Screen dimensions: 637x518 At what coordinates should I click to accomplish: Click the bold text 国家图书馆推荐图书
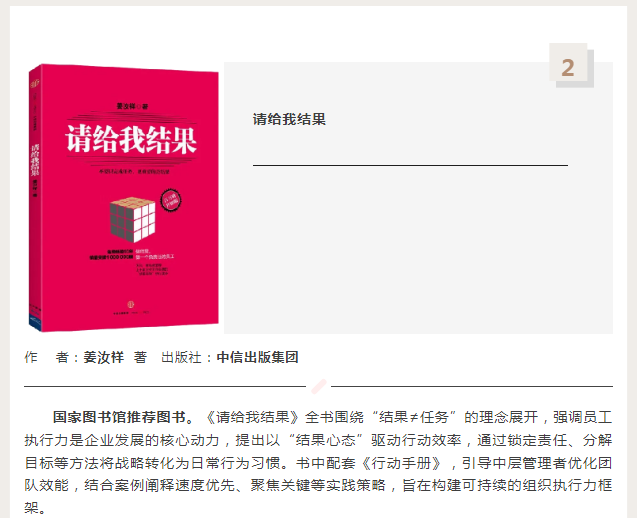pos(119,417)
